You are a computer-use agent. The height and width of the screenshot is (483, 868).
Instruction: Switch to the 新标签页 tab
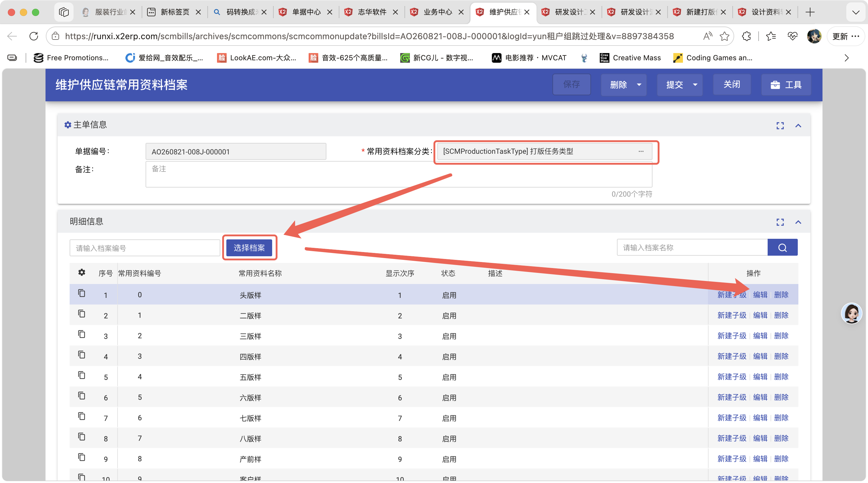pyautogui.click(x=174, y=12)
